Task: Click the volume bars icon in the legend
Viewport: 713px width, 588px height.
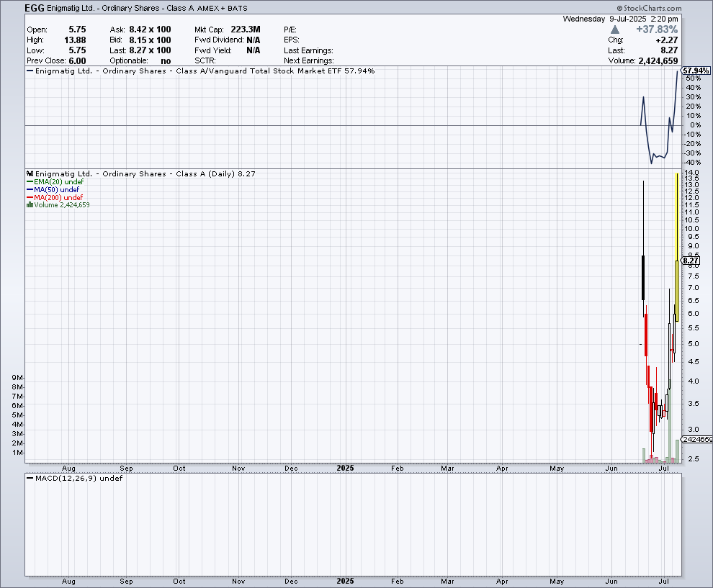Action: [x=30, y=205]
